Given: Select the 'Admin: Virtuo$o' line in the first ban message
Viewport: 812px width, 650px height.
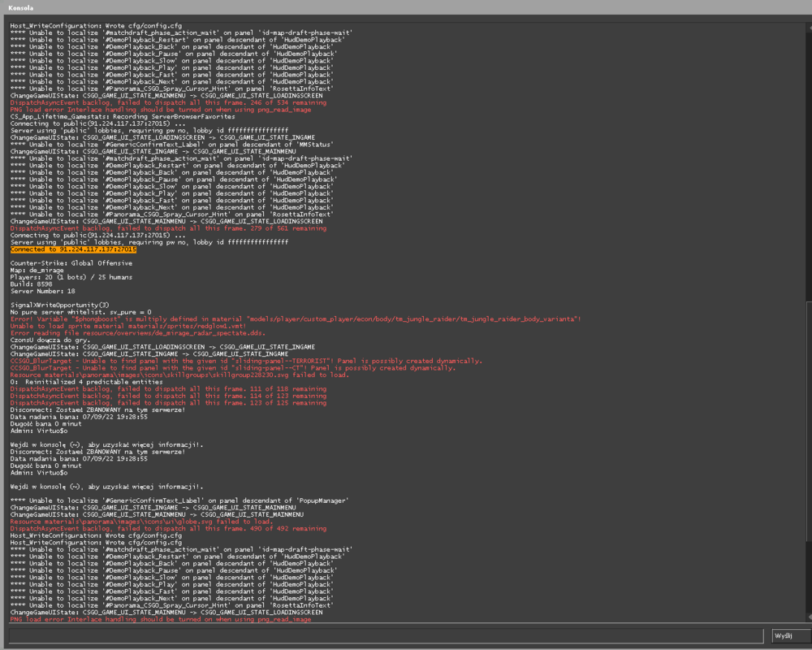Looking at the screenshot, I should 39,431.
